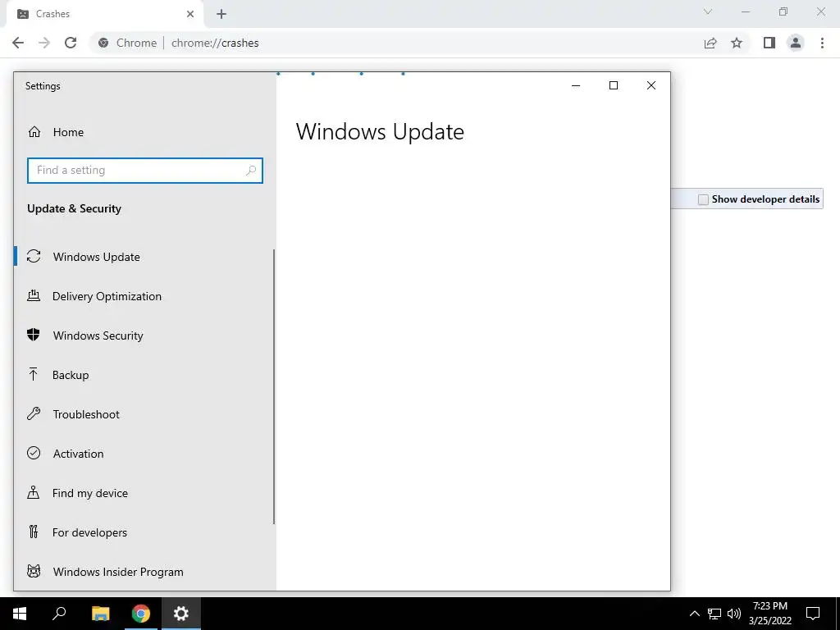Open taskbar search
This screenshot has width=840, height=630.
pyautogui.click(x=59, y=614)
